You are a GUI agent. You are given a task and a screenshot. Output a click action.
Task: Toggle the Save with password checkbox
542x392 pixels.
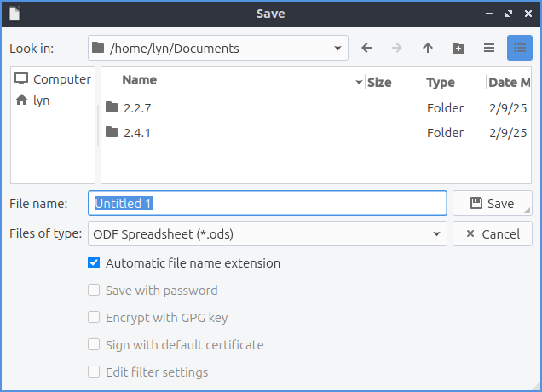(x=94, y=291)
